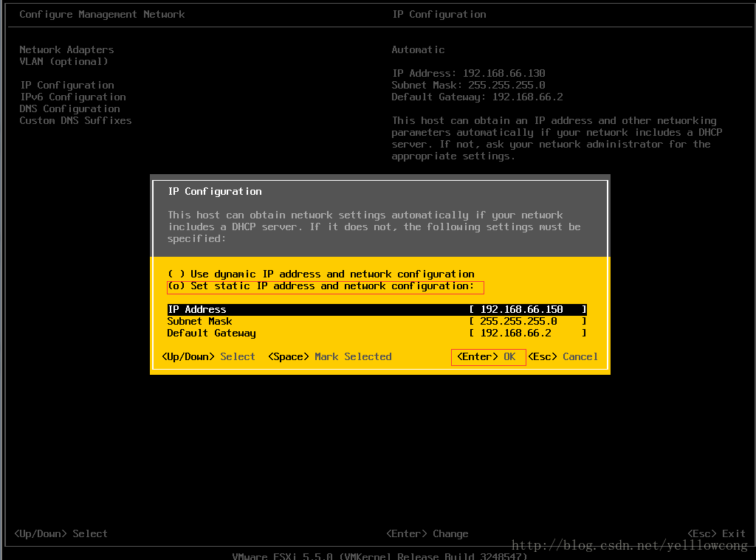Edit the IP Address field 192.168.66.150
756x560 pixels.
coord(528,309)
